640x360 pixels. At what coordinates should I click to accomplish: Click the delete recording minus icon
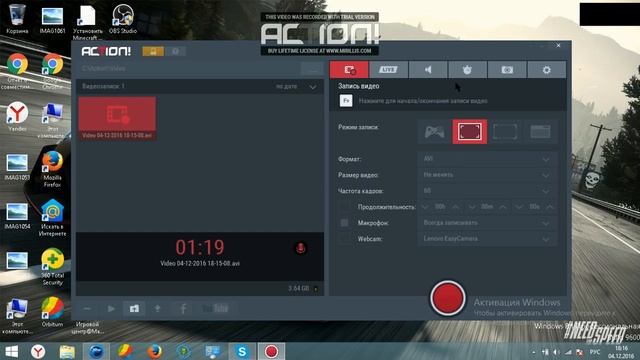tap(87, 309)
